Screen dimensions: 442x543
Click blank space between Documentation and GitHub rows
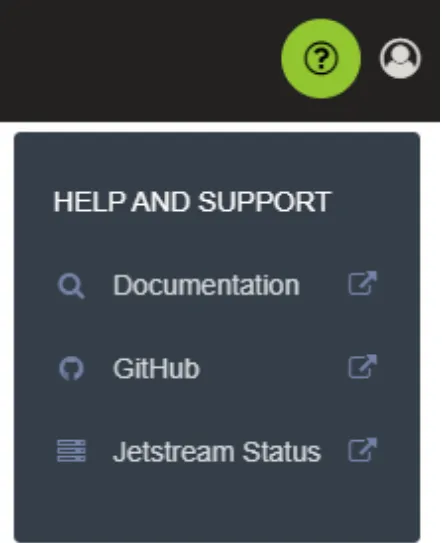pos(217,327)
